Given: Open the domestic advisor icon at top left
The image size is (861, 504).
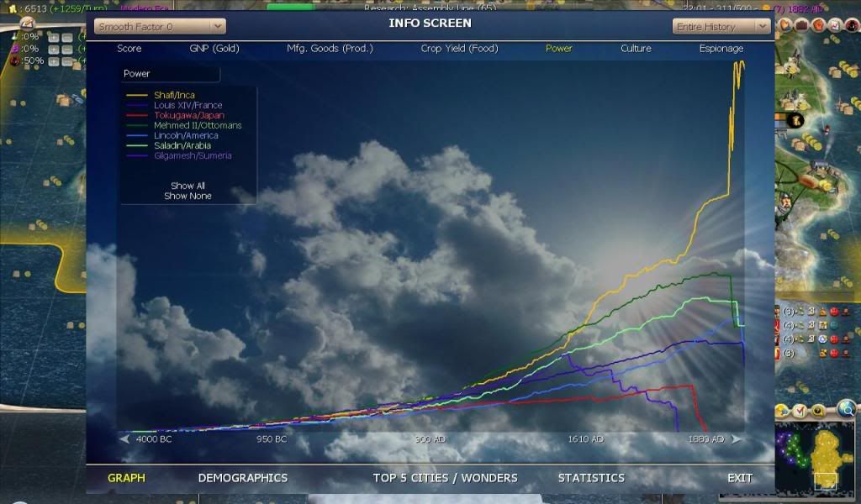Looking at the screenshot, I should pos(26,23).
